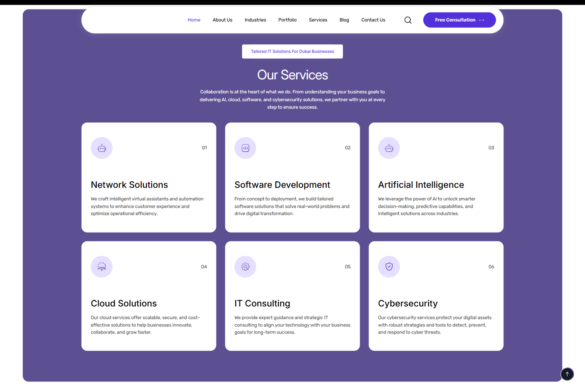
Task: Select the Cybersecurity card title
Action: point(408,304)
